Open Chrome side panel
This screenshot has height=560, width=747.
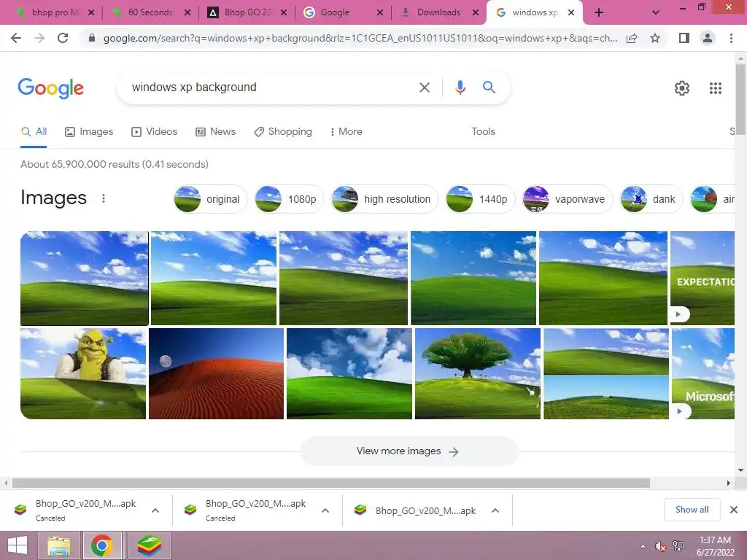coord(684,38)
